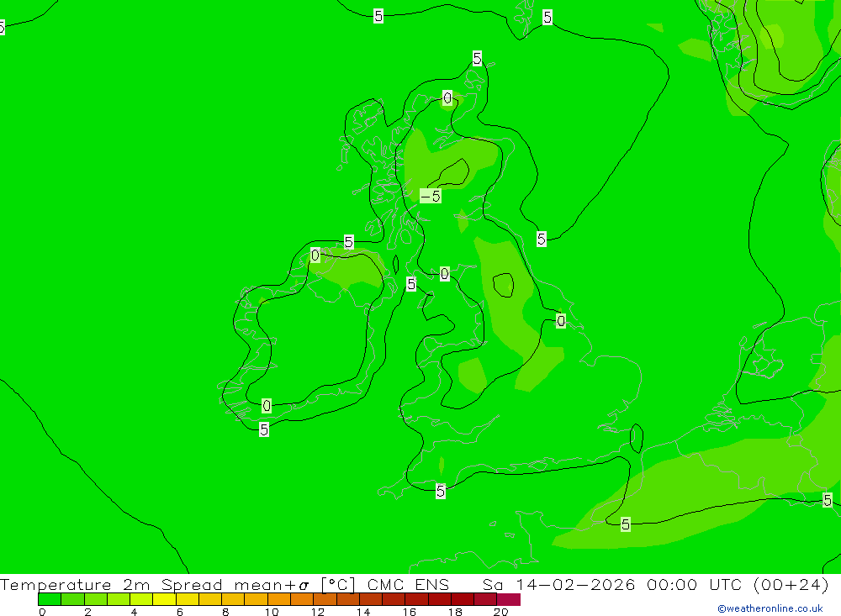The image size is (841, 616).
Task: Click the 0 label in southwest Ireland
Action: [x=267, y=405]
